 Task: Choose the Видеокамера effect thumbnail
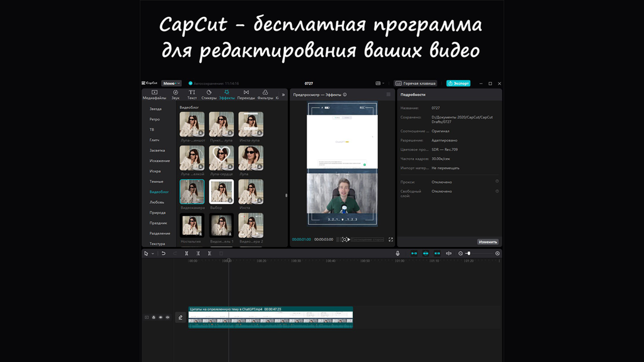[x=192, y=191]
